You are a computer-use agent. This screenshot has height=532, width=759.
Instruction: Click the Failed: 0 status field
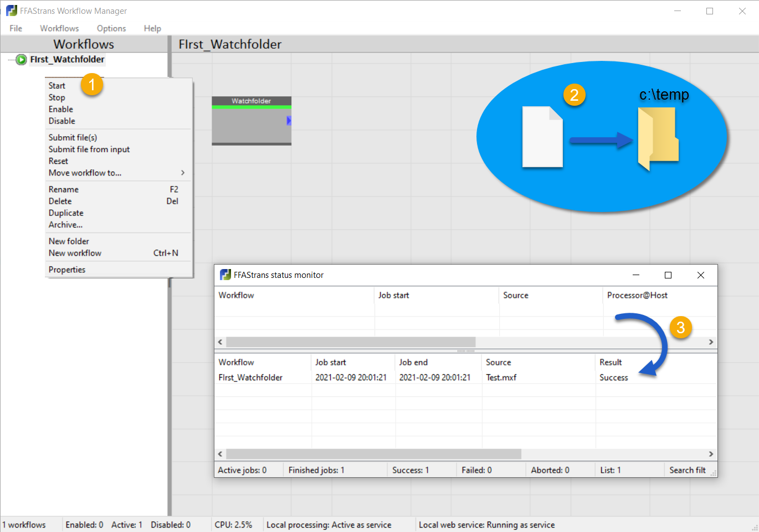[x=491, y=470]
